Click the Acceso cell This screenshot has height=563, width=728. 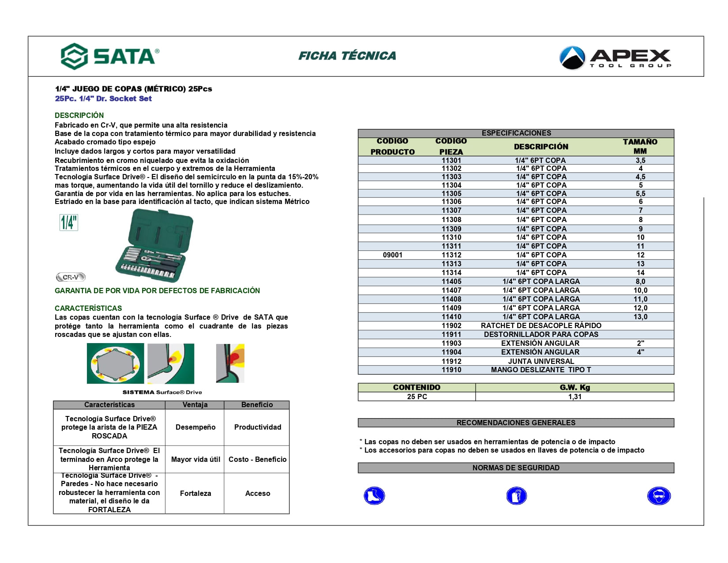[x=258, y=493]
